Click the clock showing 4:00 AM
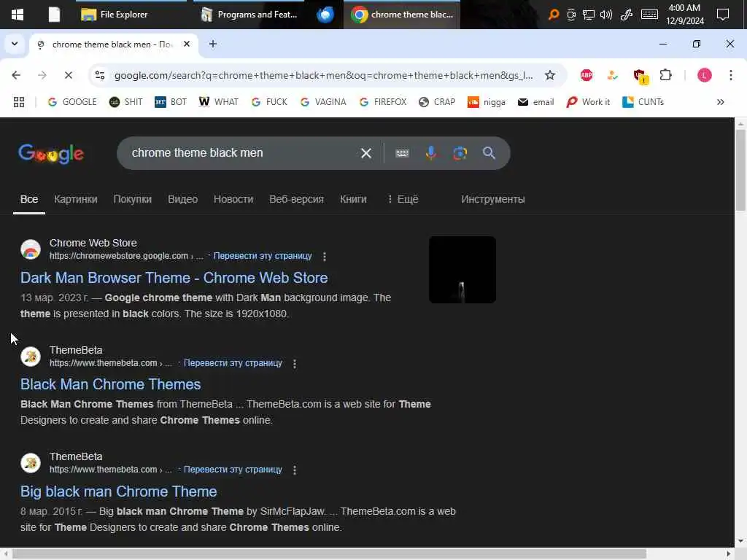This screenshot has height=560, width=747. [684, 15]
